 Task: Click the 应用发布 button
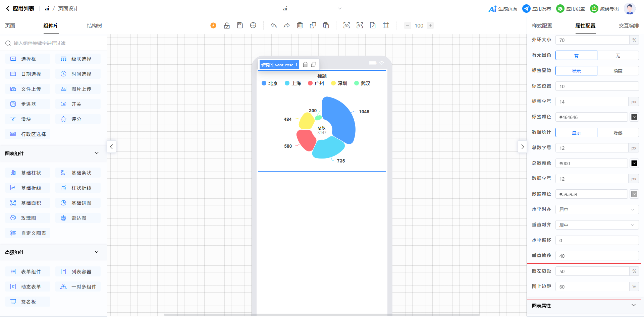[537, 9]
